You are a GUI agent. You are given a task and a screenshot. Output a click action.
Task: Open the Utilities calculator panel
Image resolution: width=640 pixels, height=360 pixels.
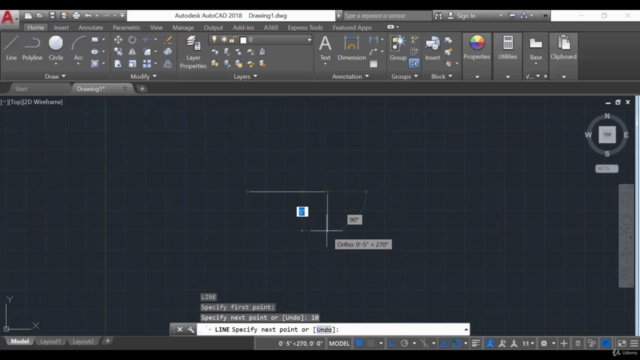[507, 48]
